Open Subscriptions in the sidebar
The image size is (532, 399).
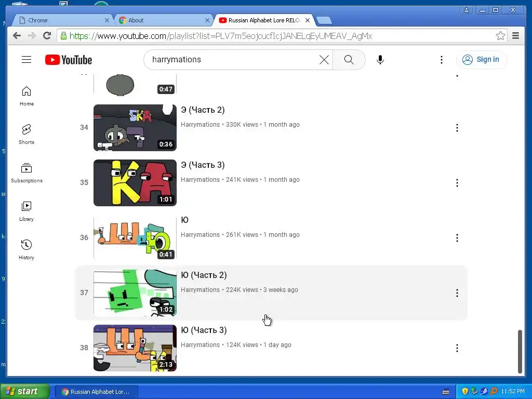(x=26, y=173)
